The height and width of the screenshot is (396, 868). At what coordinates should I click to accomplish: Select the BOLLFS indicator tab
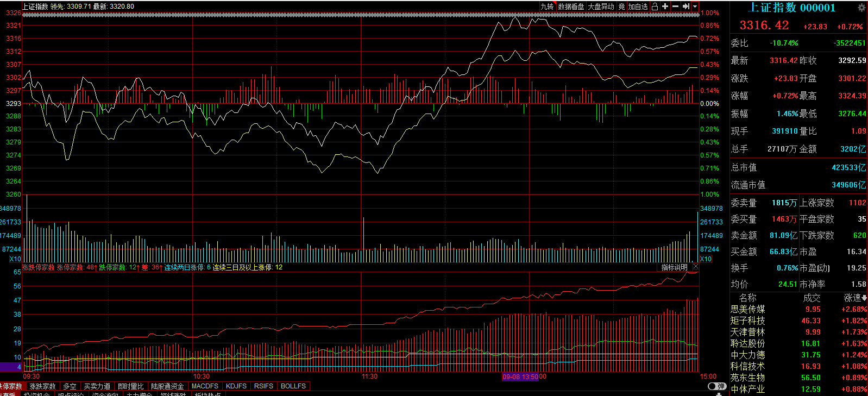click(293, 386)
